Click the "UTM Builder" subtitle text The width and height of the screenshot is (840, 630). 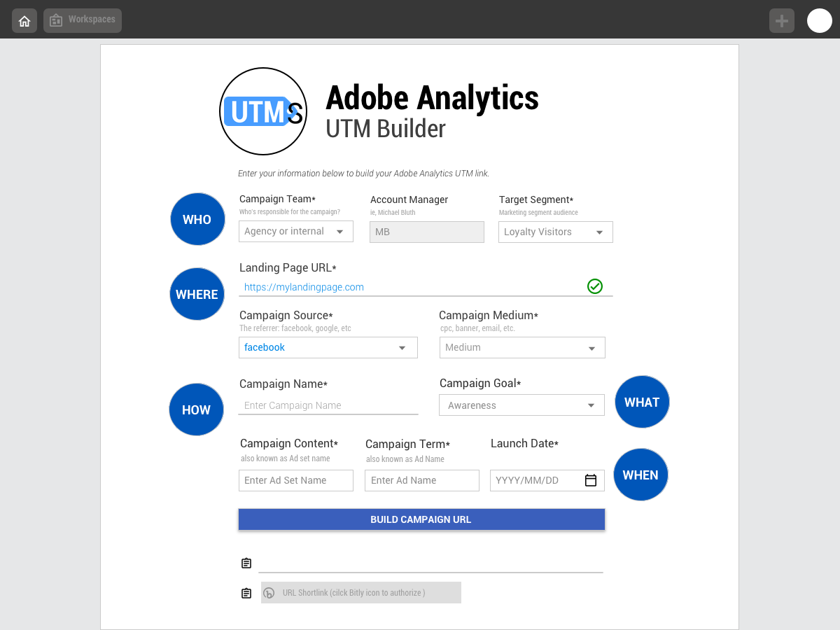tap(386, 129)
